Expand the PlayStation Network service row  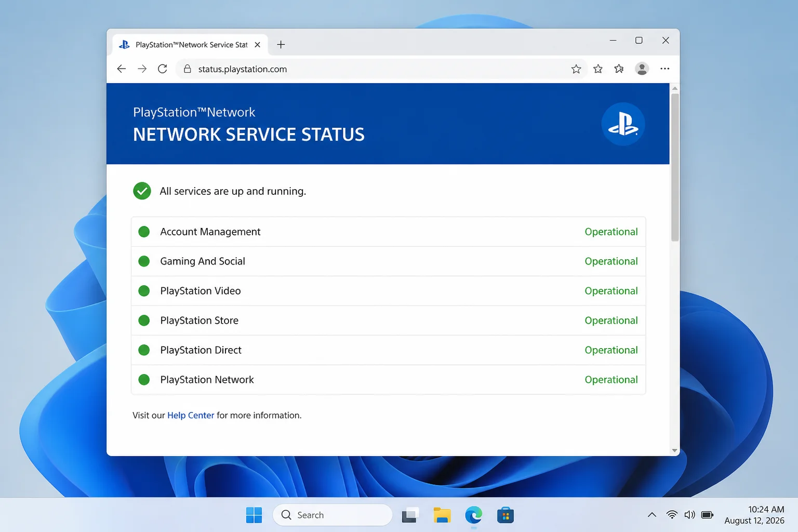(x=389, y=380)
